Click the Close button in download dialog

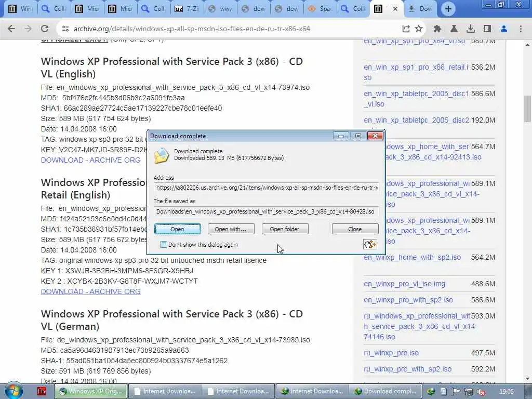(355, 229)
